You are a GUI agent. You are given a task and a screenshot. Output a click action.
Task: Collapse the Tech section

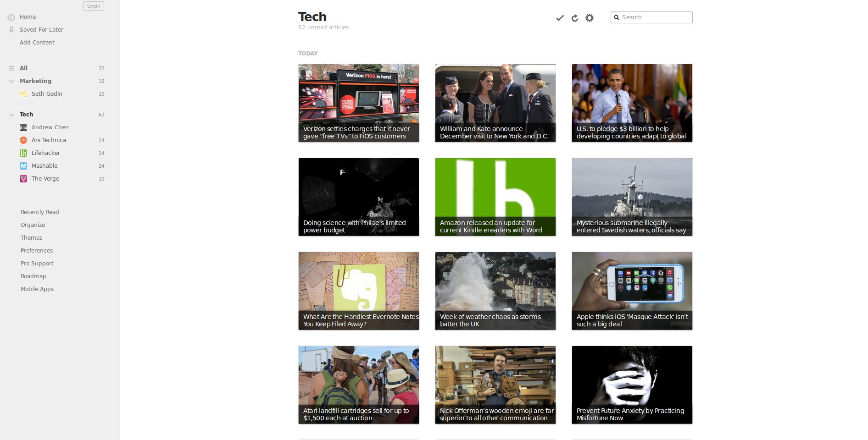11,114
